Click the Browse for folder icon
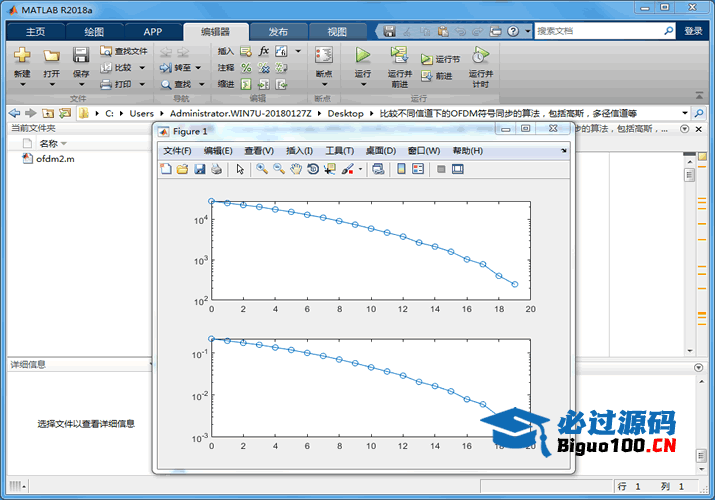 coord(65,113)
